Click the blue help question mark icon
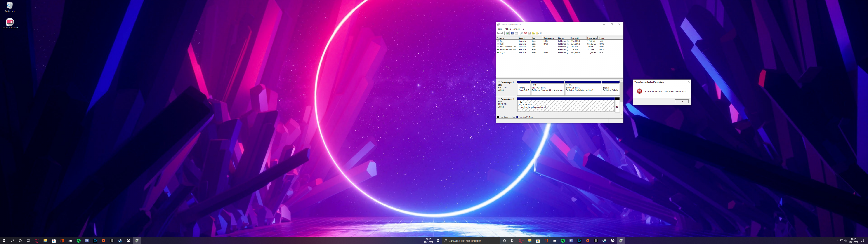This screenshot has height=244, width=868. click(512, 33)
